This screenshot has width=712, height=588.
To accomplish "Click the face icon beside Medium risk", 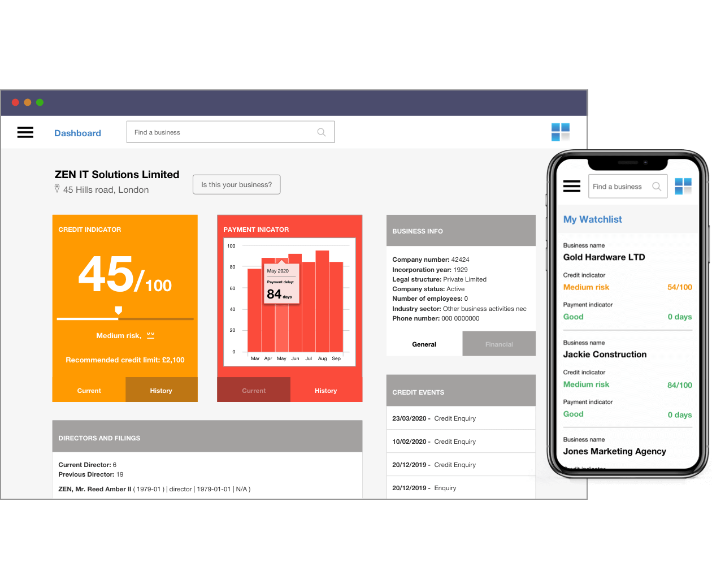I will (150, 335).
